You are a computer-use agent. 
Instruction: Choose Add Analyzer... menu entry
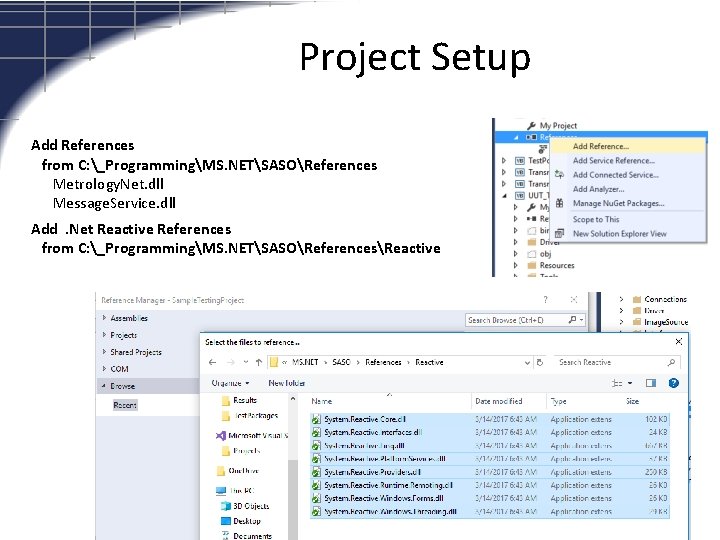pyautogui.click(x=598, y=189)
